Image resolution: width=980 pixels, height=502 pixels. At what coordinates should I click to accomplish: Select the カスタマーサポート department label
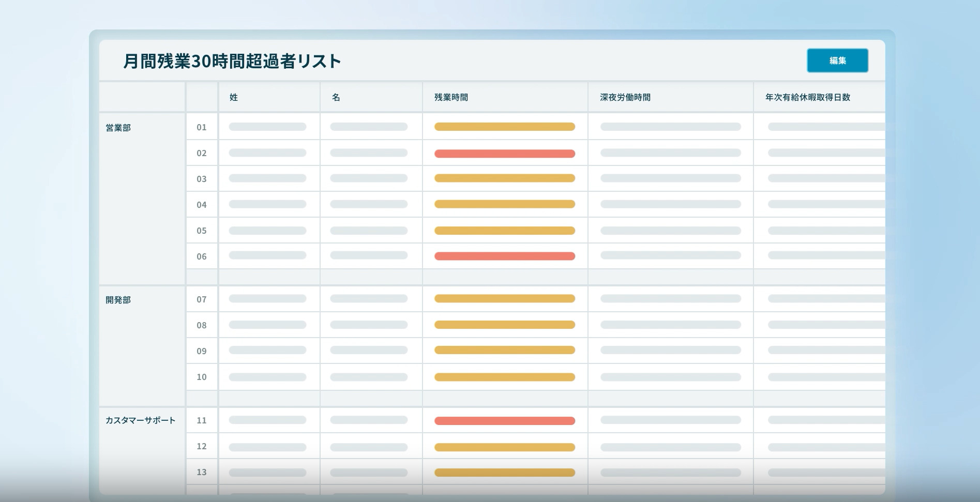pos(141,420)
